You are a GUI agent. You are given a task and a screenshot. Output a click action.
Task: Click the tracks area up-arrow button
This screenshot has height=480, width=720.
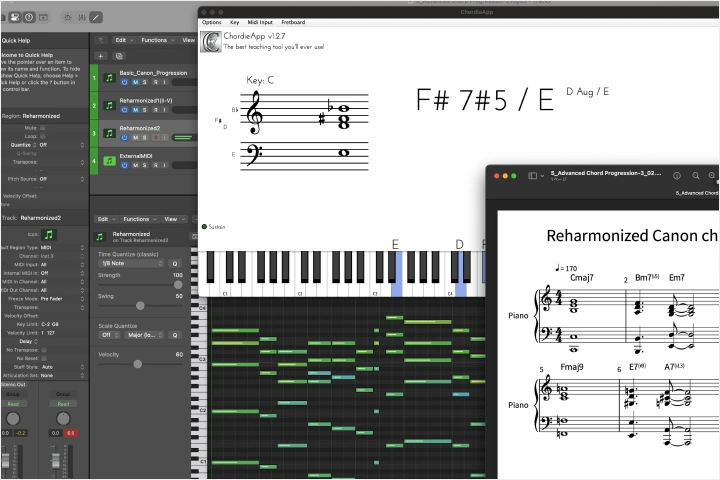point(101,40)
